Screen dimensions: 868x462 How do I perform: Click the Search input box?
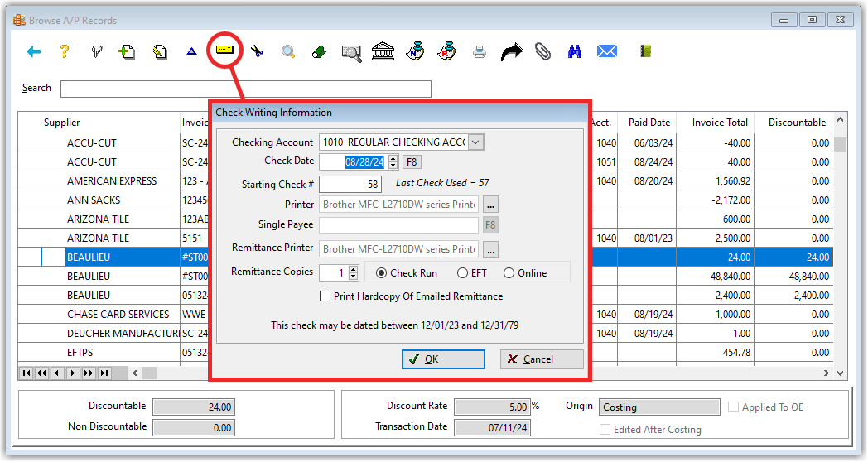click(x=246, y=89)
